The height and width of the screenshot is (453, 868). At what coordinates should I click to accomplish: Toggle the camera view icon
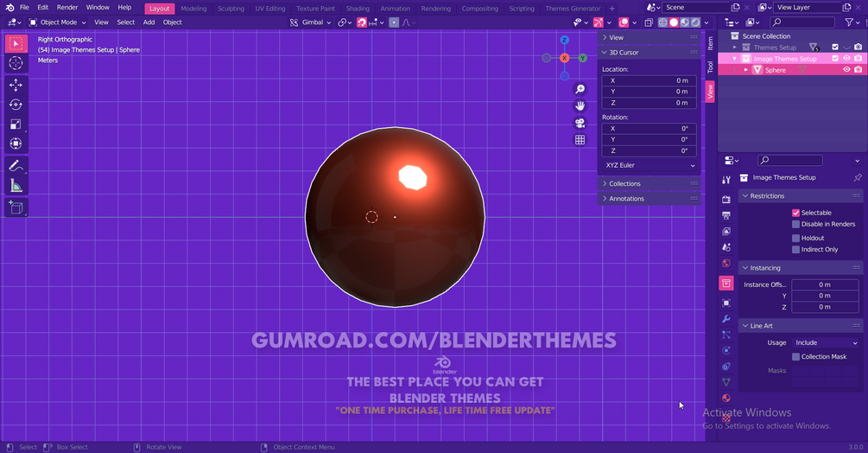point(580,123)
